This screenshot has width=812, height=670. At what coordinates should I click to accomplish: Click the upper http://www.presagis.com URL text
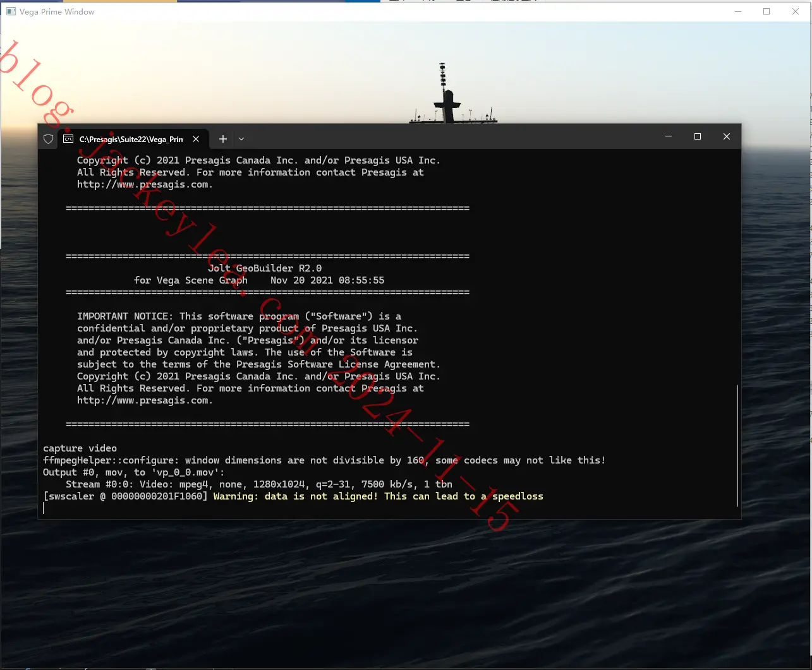coord(144,184)
